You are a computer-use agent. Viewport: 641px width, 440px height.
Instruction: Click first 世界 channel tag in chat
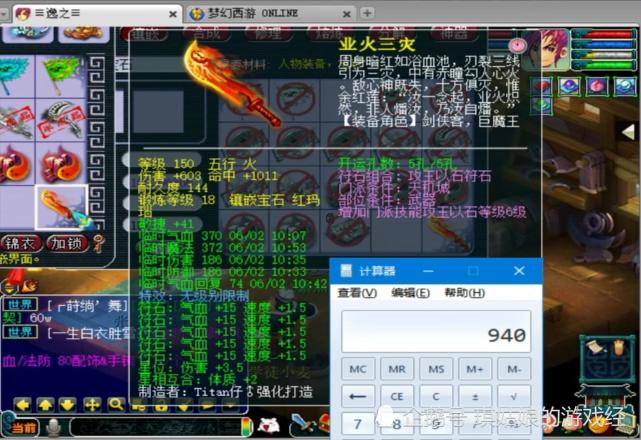pos(20,305)
